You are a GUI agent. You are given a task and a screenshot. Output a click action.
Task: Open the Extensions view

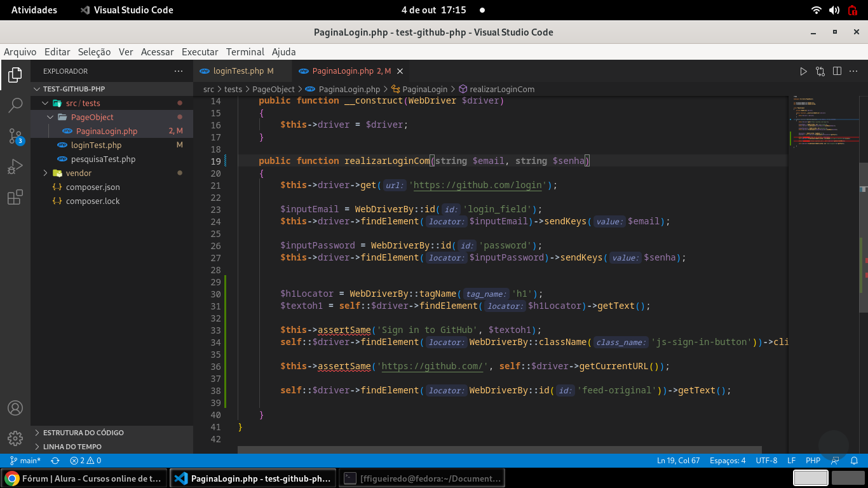coord(15,198)
